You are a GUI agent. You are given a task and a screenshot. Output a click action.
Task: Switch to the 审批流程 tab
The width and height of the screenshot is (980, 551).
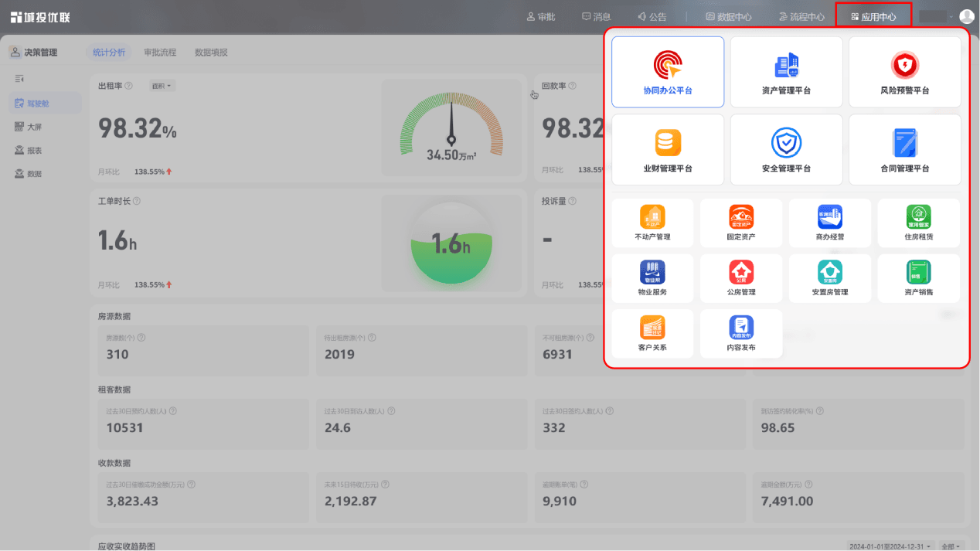click(x=160, y=53)
